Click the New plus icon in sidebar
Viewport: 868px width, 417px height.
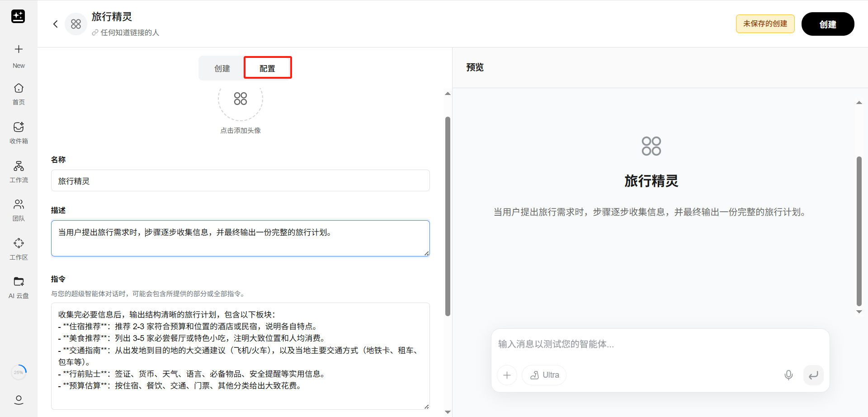click(x=19, y=49)
